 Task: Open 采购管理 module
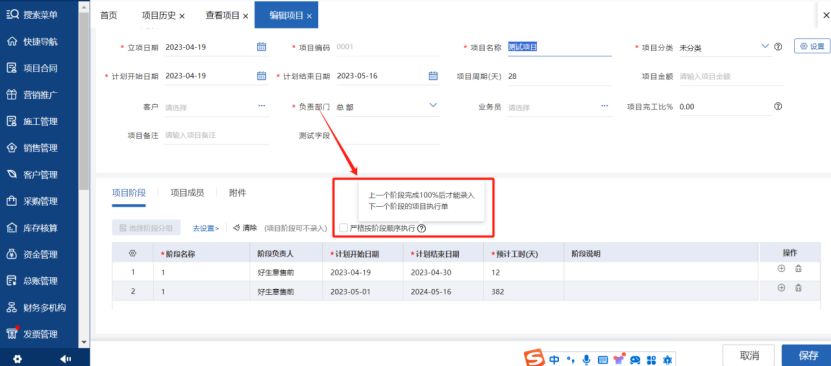coord(32,201)
